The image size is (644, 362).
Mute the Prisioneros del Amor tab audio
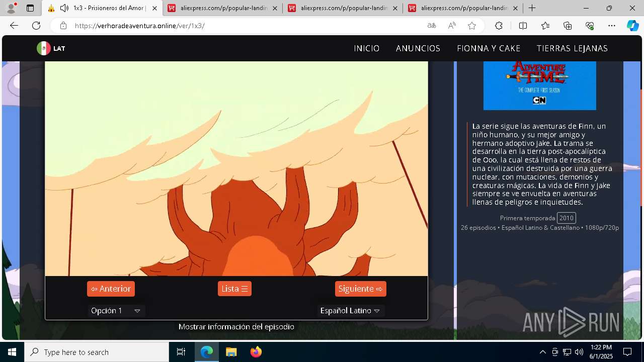coord(64,8)
